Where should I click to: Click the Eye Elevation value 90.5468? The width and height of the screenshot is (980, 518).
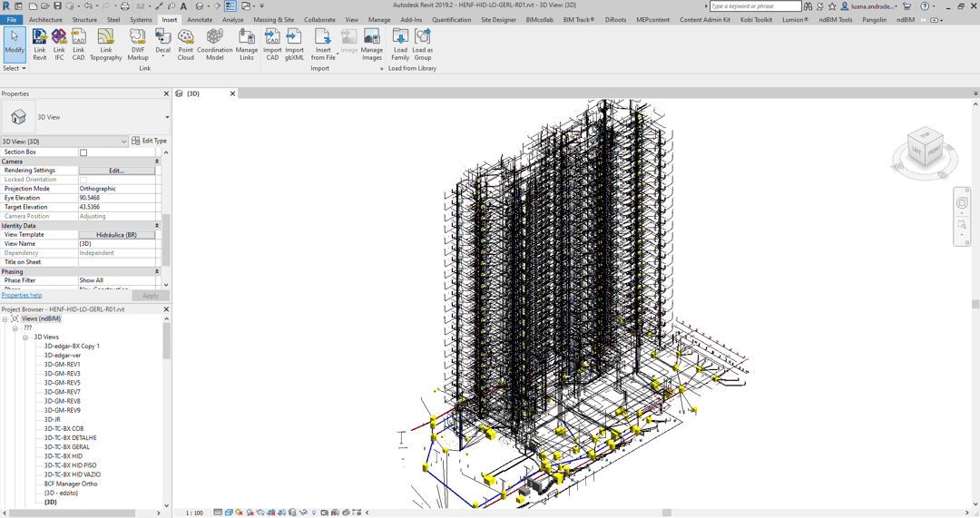[117, 198]
